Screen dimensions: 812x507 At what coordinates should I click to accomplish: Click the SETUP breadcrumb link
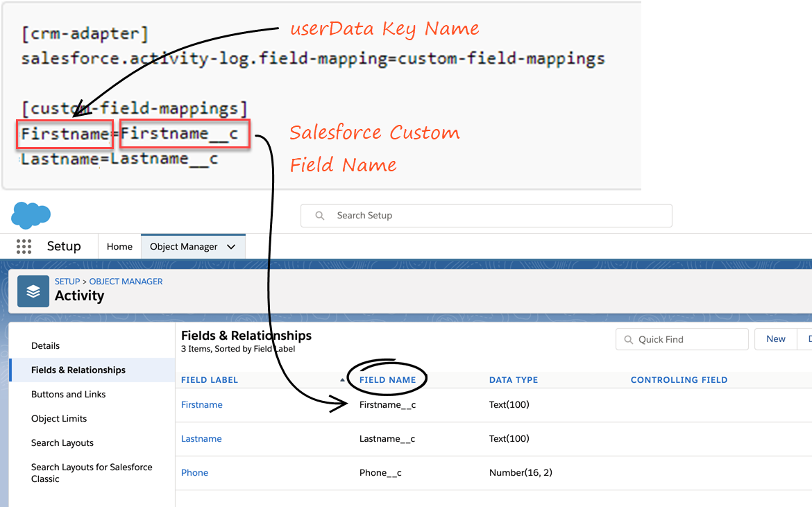click(67, 282)
